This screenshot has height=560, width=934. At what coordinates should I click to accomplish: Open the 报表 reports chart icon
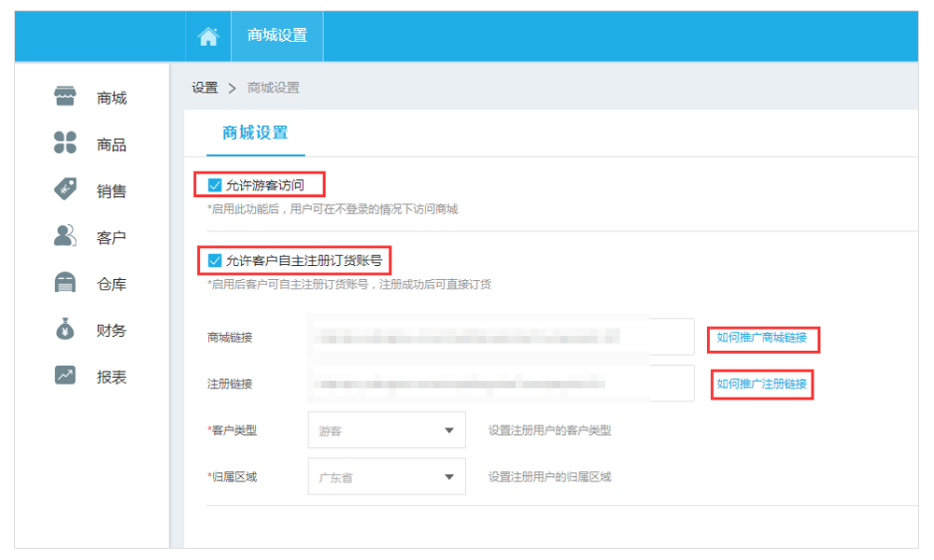[x=64, y=376]
